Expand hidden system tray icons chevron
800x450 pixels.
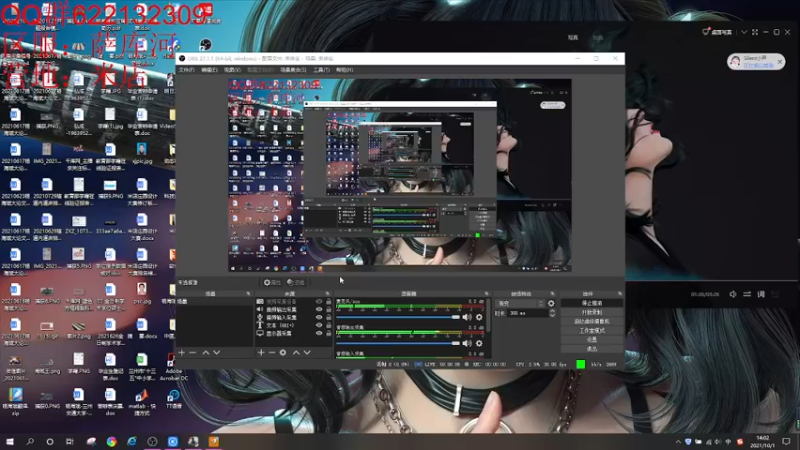click(678, 442)
